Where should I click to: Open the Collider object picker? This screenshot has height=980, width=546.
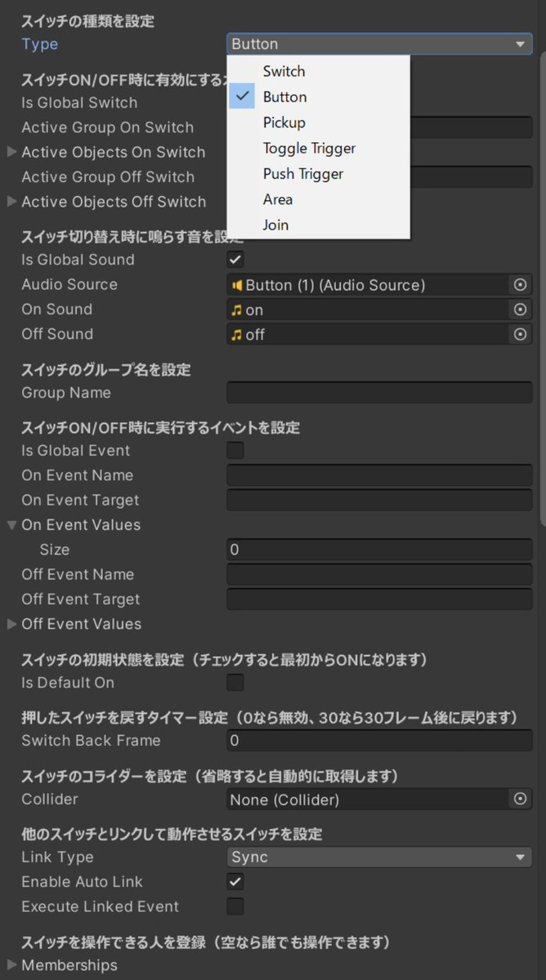pos(519,800)
